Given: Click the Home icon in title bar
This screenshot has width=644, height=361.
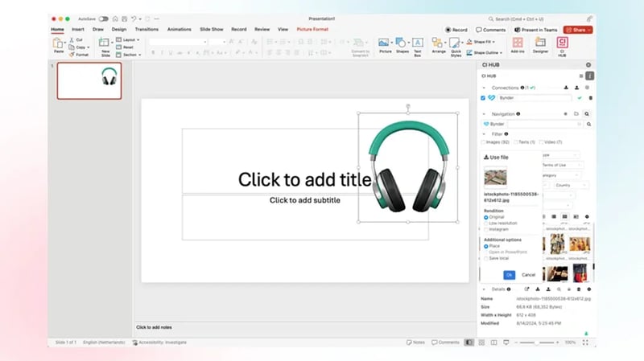Looking at the screenshot, I should tap(115, 18).
